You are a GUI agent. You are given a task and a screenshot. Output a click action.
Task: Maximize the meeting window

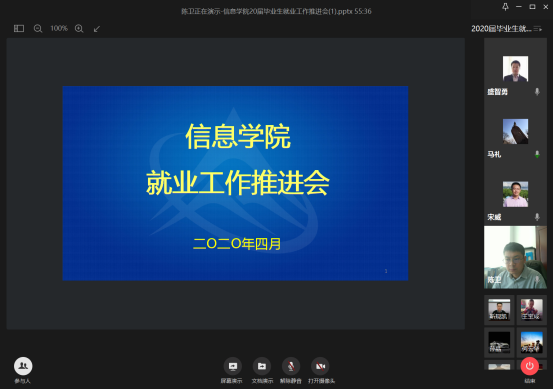tap(532, 7)
